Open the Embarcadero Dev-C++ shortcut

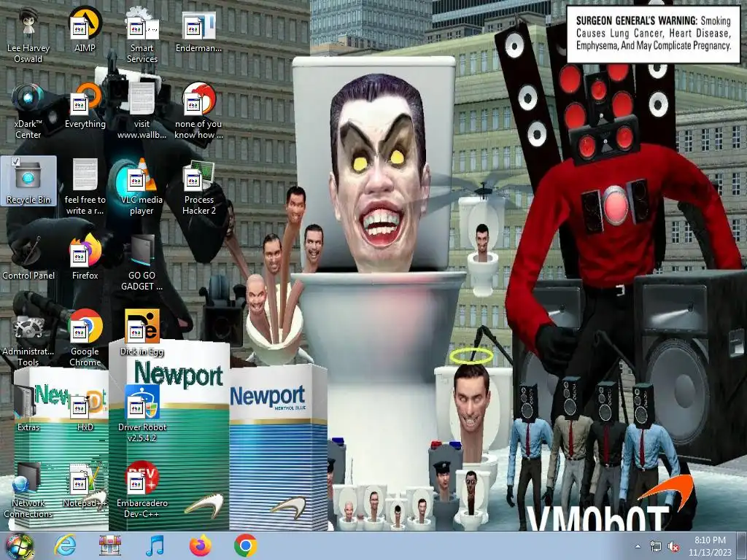[142, 489]
